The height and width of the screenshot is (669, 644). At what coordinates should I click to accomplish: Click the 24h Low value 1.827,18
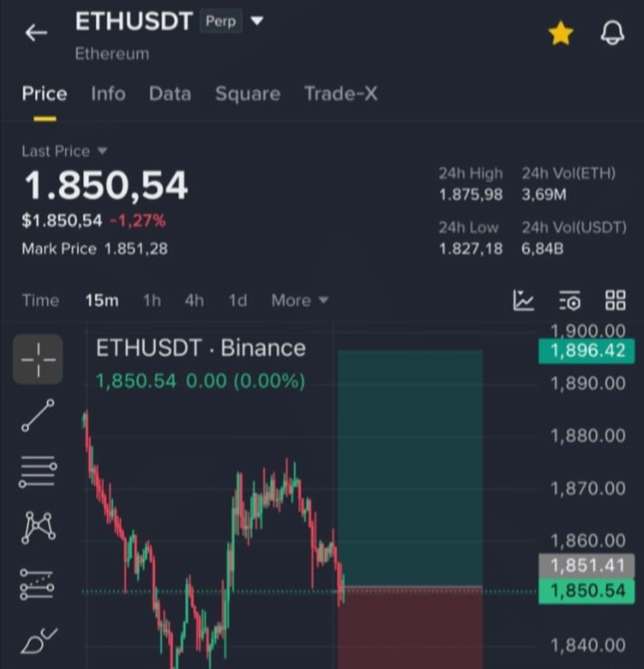pos(470,249)
